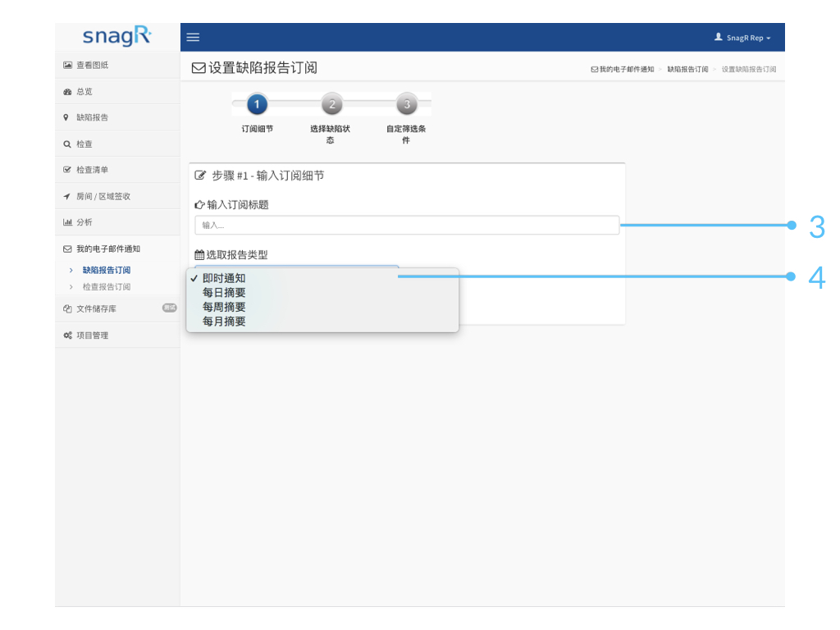Select the 缺陷报告订阅 submenu item

pyautogui.click(x=106, y=270)
